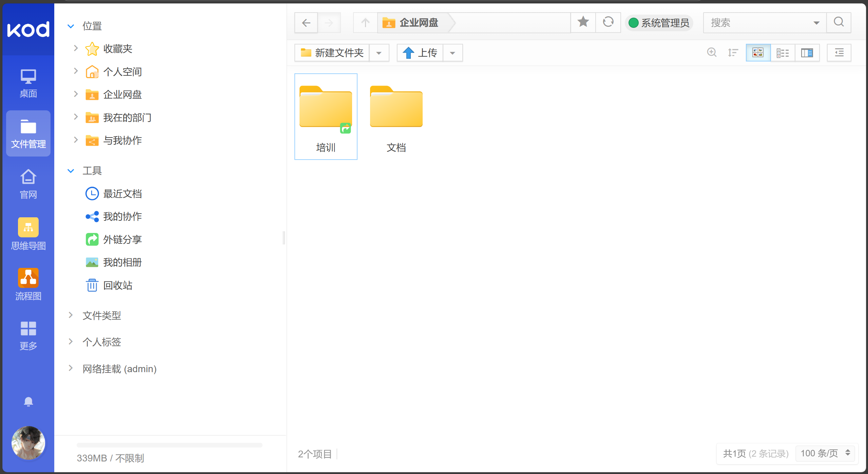Click the 上传 upload button

[420, 53]
